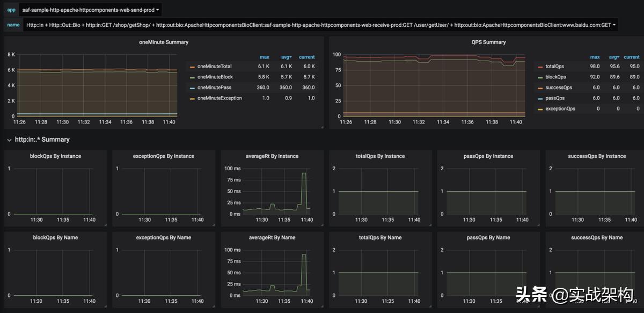Screen dimensions: 644x313
Task: Toggle the exceptionQps series label
Action: pyautogui.click(x=560, y=108)
